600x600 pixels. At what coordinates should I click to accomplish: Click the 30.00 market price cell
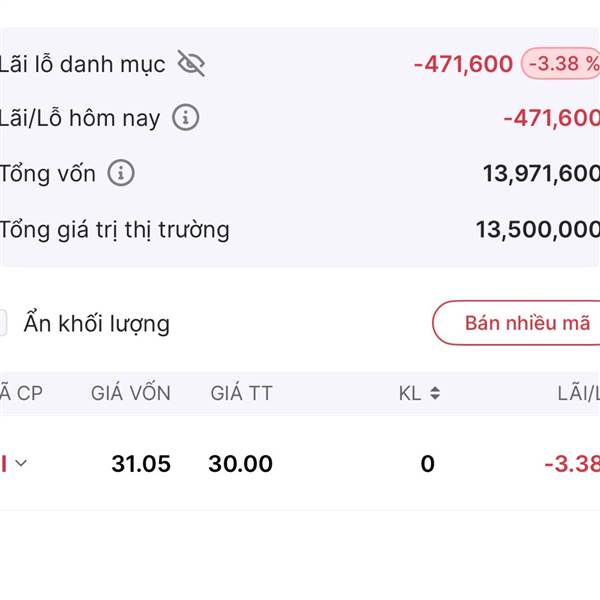(x=240, y=464)
